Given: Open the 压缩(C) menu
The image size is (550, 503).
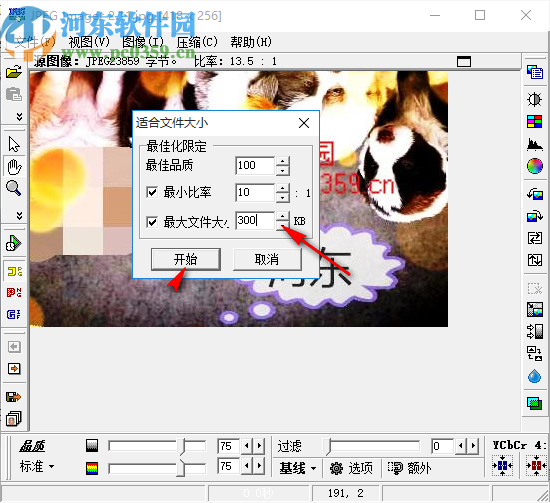Looking at the screenshot, I should pyautogui.click(x=197, y=42).
